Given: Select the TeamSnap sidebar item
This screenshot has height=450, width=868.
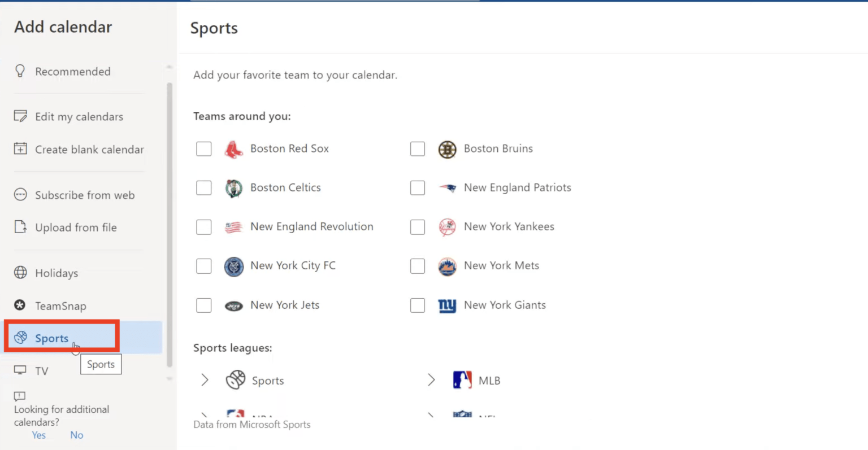Looking at the screenshot, I should pyautogui.click(x=60, y=306).
